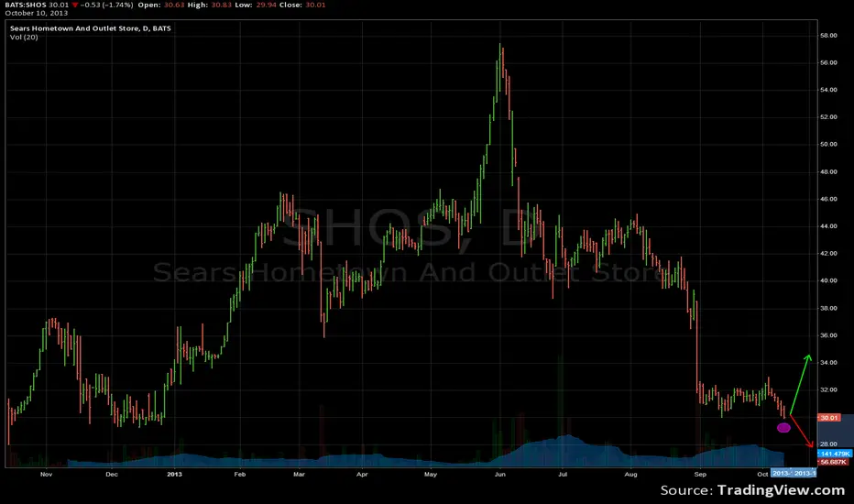This screenshot has width=854, height=504.
Task: Click the 50.00 price axis label
Action: (828, 145)
